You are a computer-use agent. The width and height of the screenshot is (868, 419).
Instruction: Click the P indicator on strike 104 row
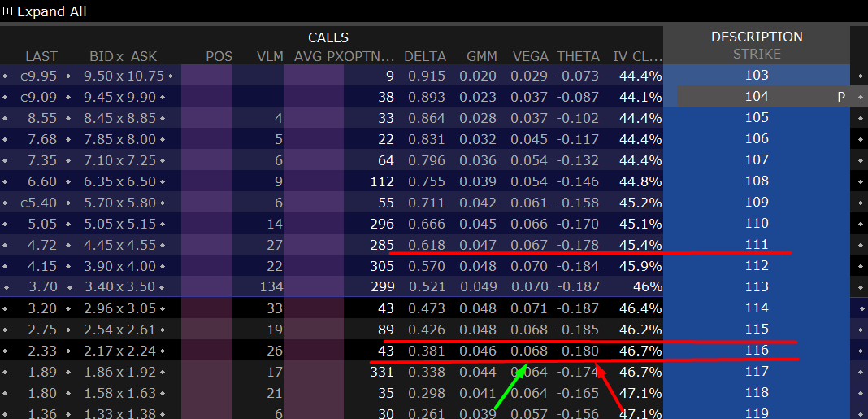point(841,96)
